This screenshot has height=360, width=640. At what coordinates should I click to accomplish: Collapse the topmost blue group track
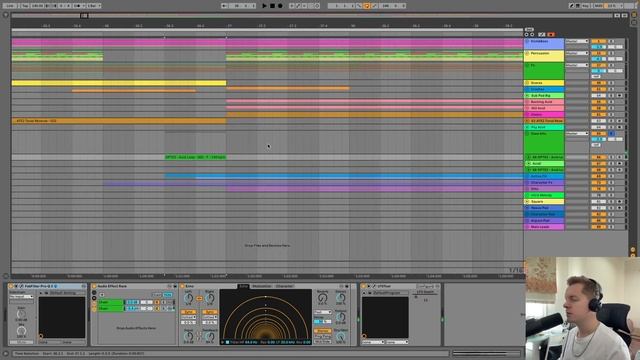point(527,41)
